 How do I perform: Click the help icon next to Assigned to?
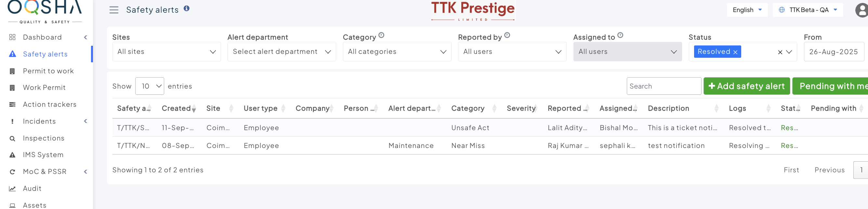620,35
